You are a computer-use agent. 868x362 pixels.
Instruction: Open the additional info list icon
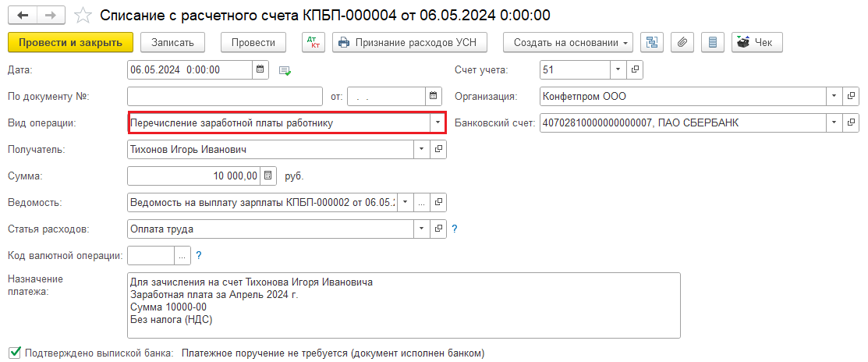coord(713,42)
